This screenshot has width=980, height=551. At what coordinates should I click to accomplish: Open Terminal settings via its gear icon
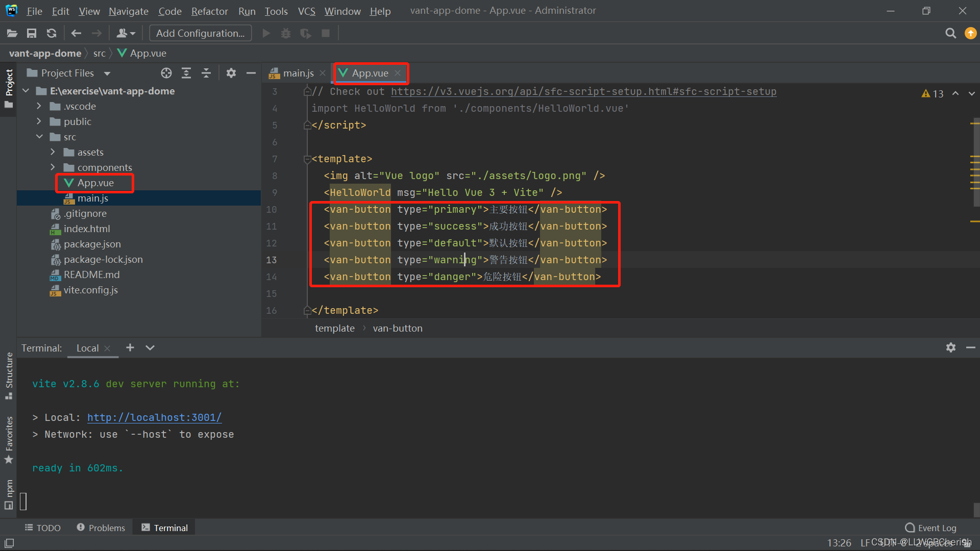(950, 347)
